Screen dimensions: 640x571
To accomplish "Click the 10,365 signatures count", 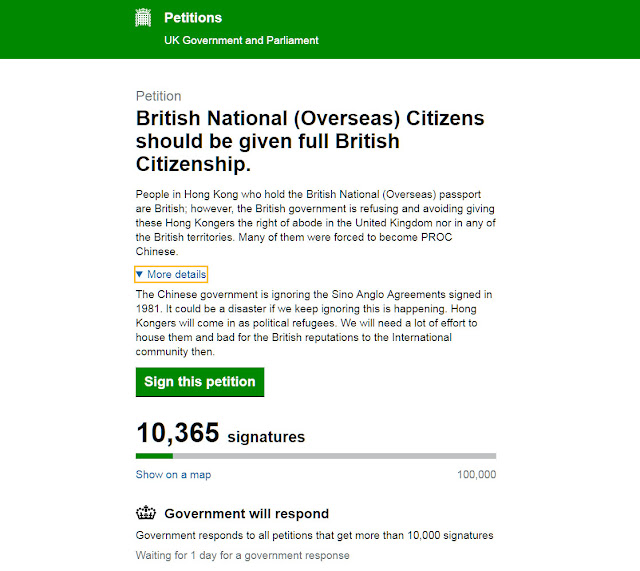I will tap(220, 433).
